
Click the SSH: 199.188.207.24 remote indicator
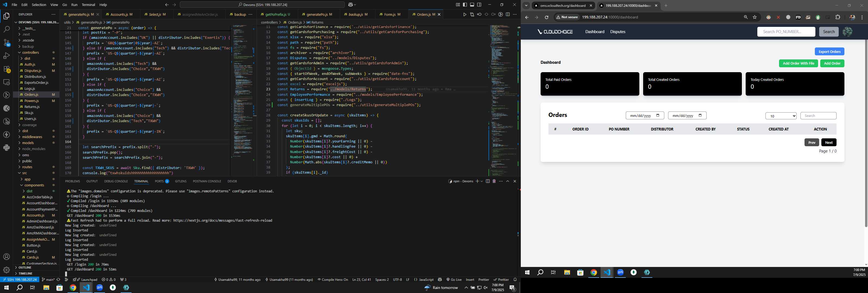(x=20, y=279)
